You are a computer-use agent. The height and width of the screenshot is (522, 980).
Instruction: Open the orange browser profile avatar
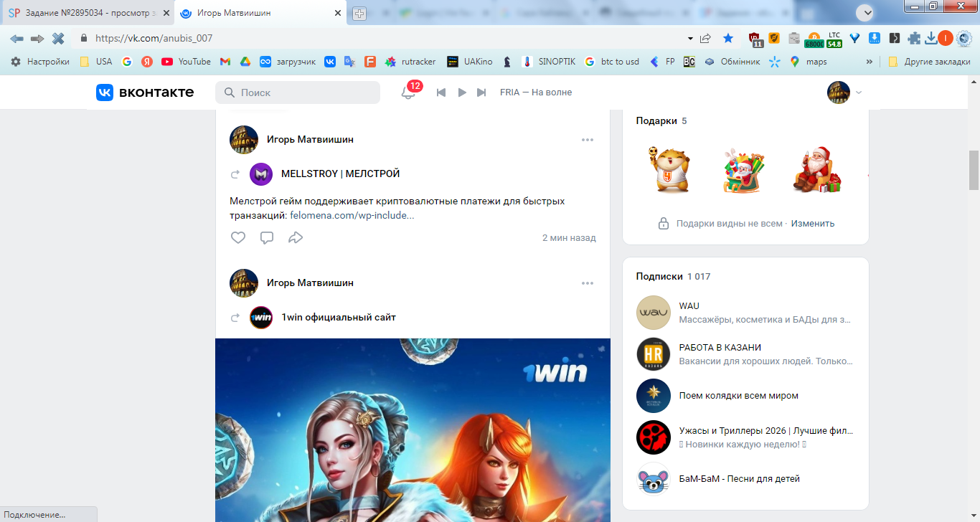(946, 38)
